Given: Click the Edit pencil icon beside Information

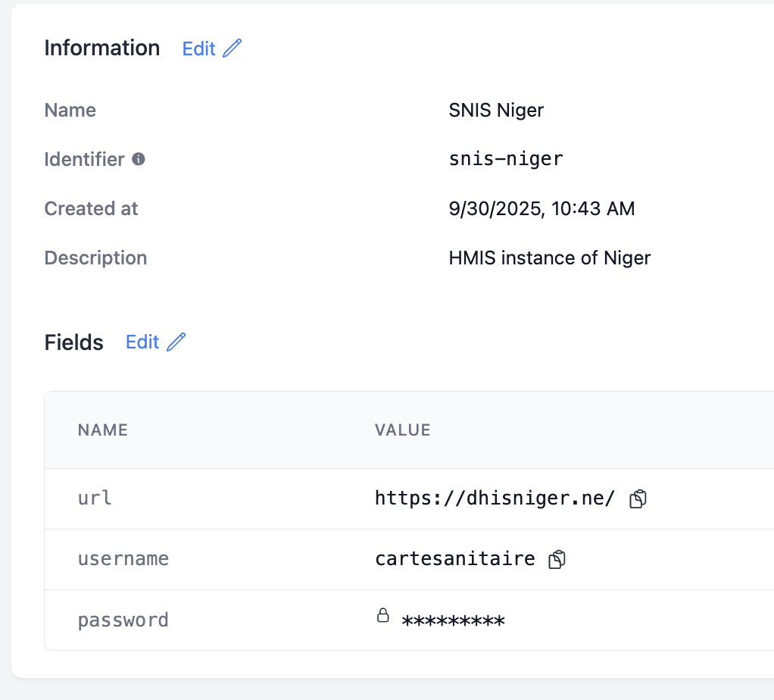Looking at the screenshot, I should pos(232,48).
